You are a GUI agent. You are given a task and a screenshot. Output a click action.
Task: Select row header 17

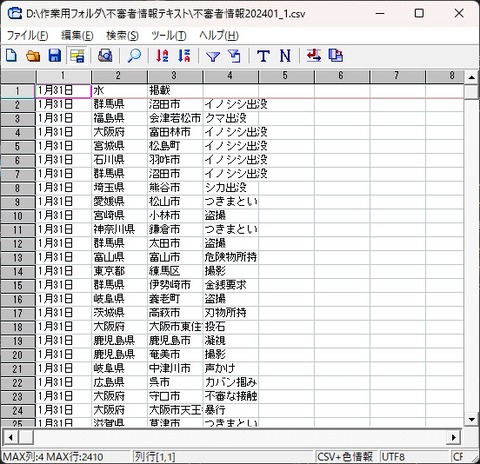[x=18, y=313]
